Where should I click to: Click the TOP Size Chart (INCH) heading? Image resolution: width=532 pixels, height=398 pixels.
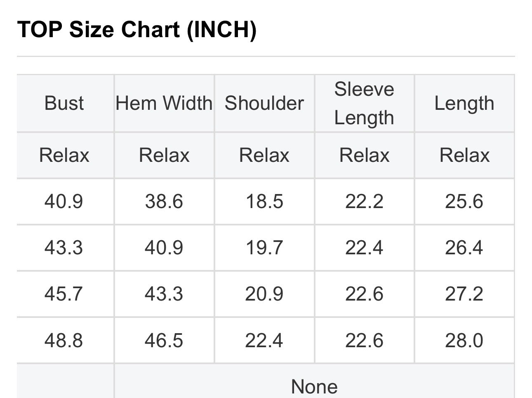(137, 30)
